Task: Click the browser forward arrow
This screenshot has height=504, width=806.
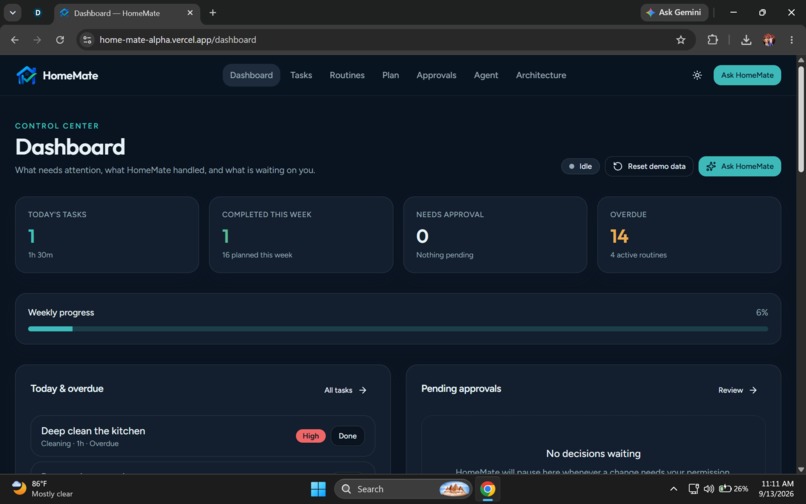Action: point(37,40)
